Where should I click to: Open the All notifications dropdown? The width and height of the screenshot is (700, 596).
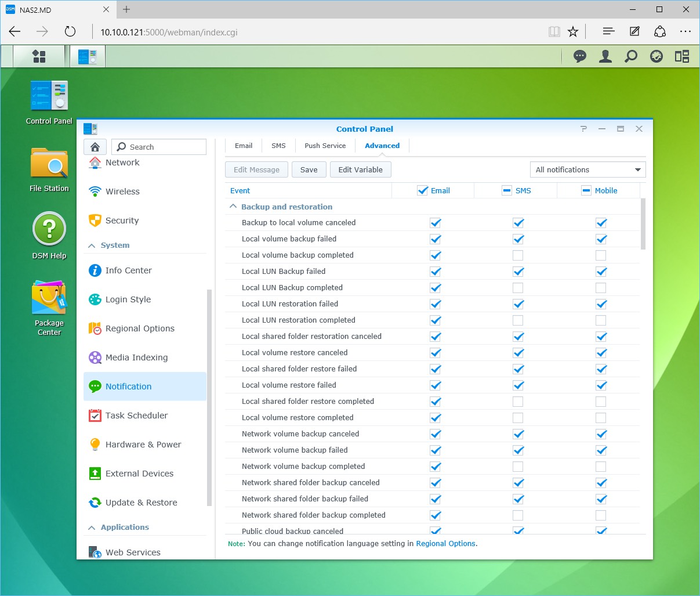click(x=587, y=169)
